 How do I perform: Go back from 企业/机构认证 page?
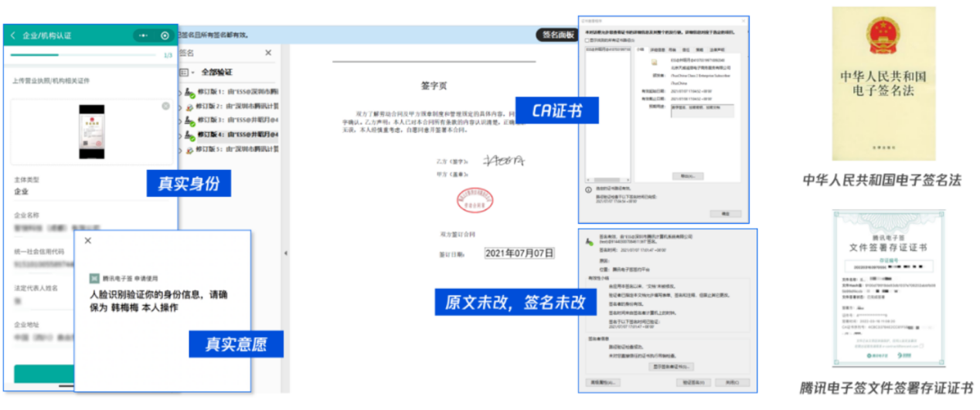[13, 36]
